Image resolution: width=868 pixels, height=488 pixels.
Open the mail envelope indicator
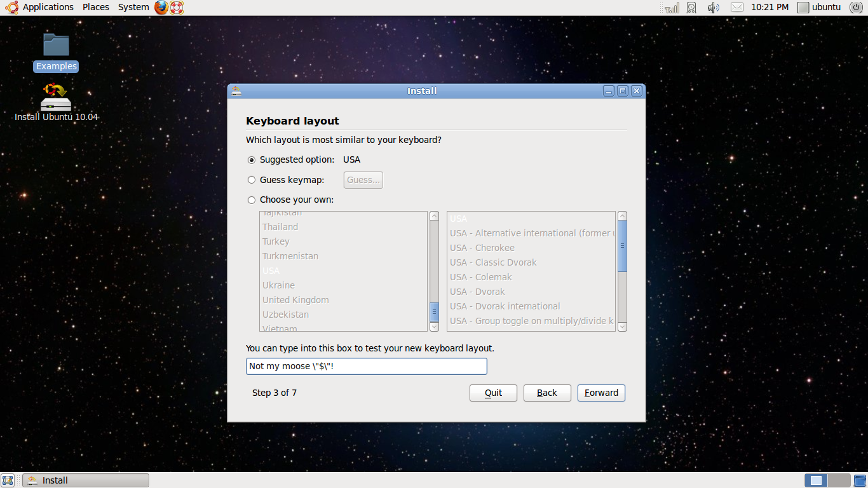click(x=736, y=8)
